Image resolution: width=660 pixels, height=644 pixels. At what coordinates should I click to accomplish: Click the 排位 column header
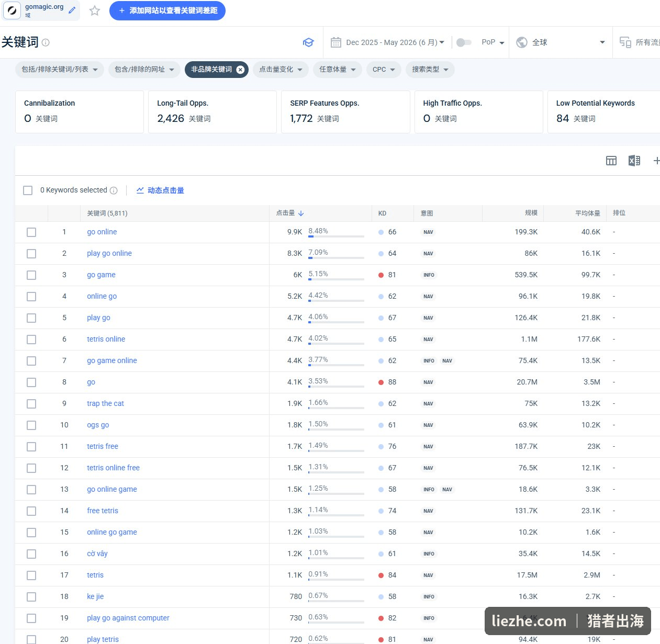pos(619,213)
